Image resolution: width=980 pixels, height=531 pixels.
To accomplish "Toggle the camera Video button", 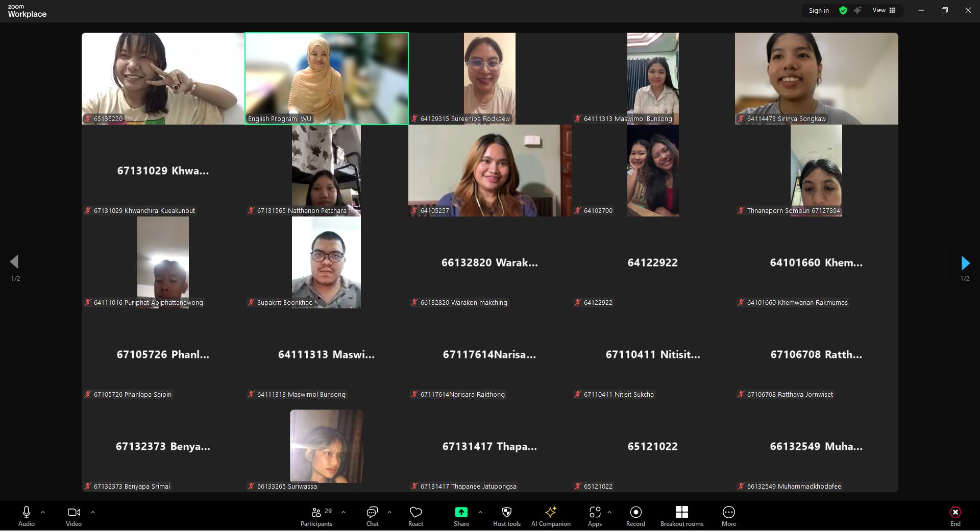I will click(x=73, y=516).
